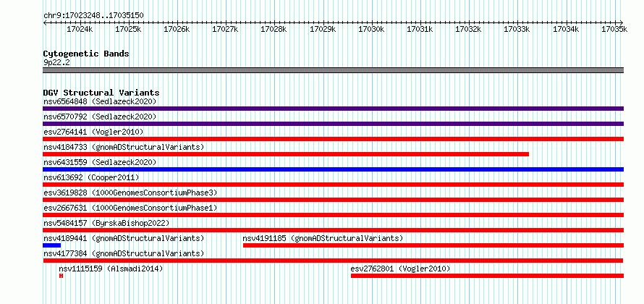The height and width of the screenshot is (304, 644).
Task: Click the ruler's right arrowhead
Action: click(x=622, y=22)
